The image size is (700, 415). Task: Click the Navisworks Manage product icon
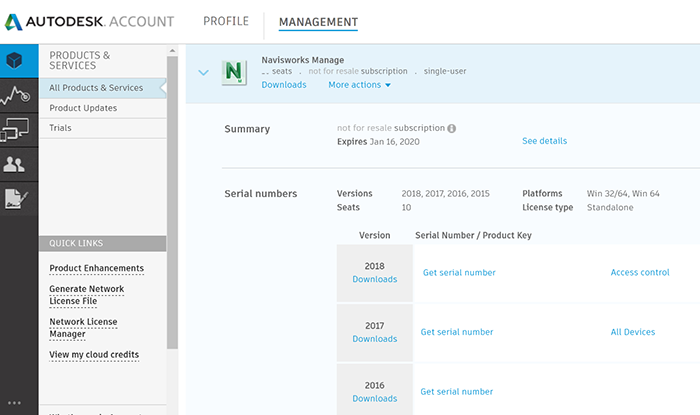tap(234, 72)
